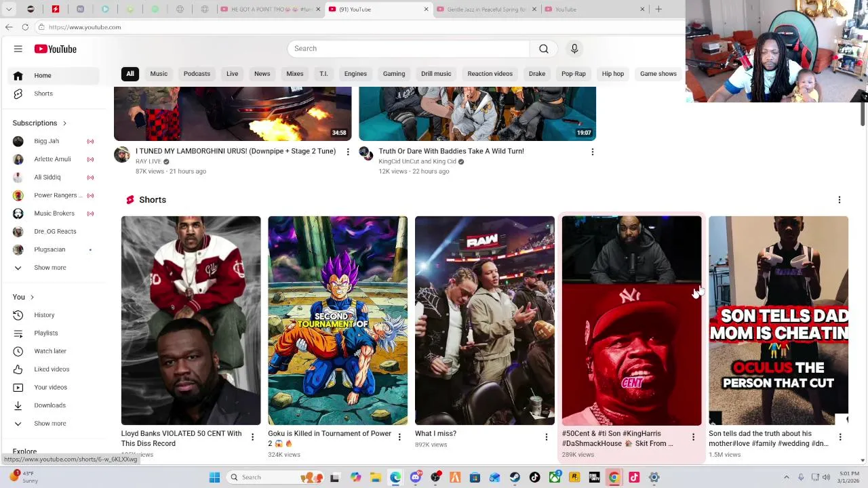Start voice search with microphone
Screen dimensions: 868x488
click(574, 49)
